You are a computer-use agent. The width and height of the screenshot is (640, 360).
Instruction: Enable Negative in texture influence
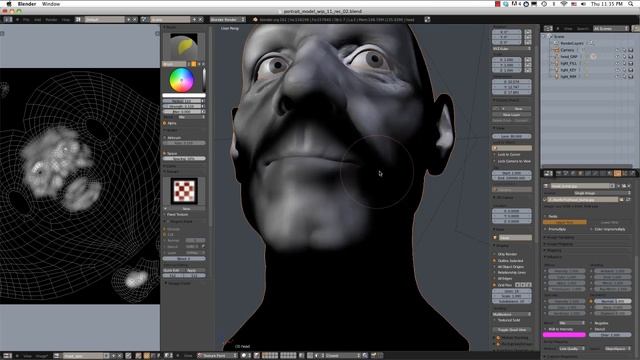point(591,323)
